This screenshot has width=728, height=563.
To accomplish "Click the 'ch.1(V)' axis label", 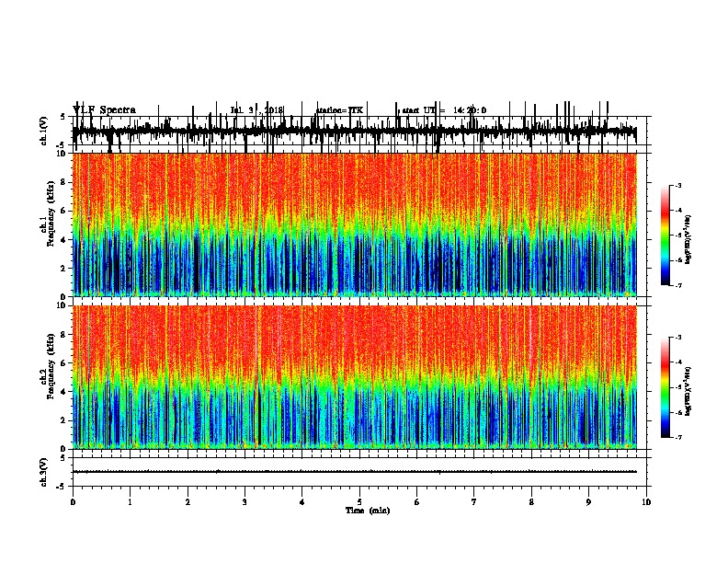I will 43,131.
